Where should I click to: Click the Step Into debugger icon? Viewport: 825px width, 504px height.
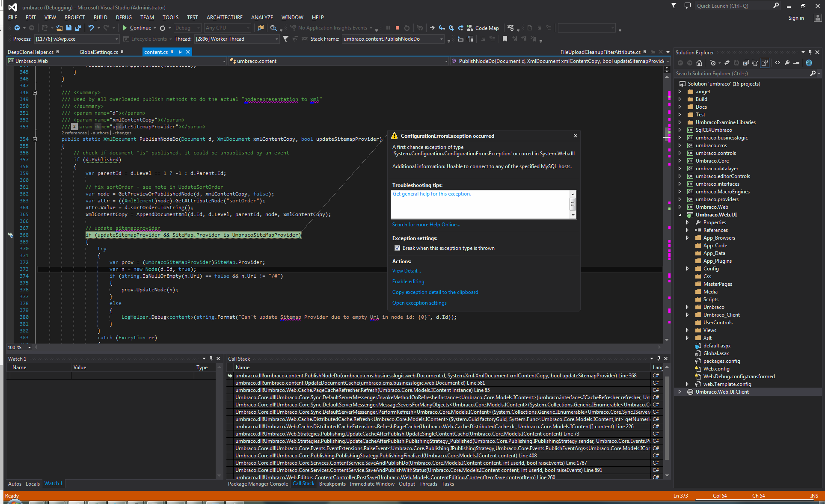point(442,28)
